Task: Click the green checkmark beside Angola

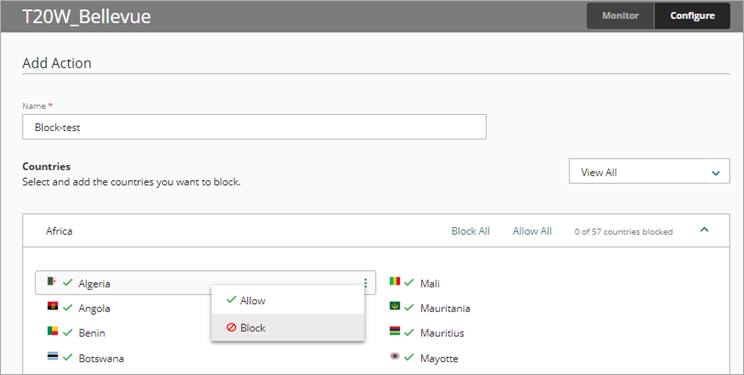Action: (68, 308)
